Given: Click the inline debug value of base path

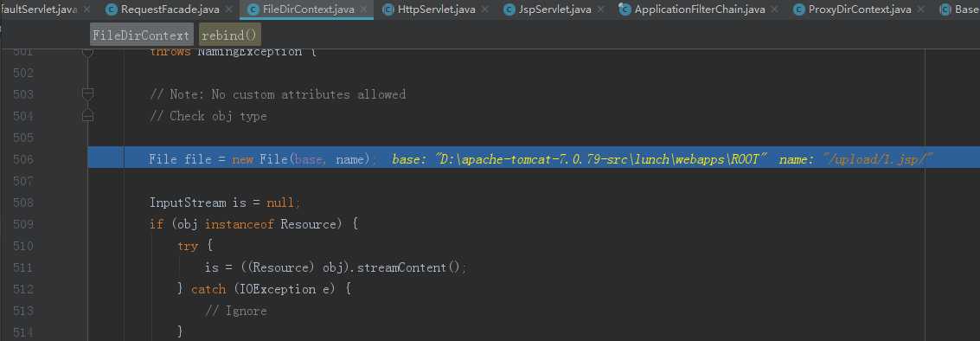Looking at the screenshot, I should [x=600, y=159].
